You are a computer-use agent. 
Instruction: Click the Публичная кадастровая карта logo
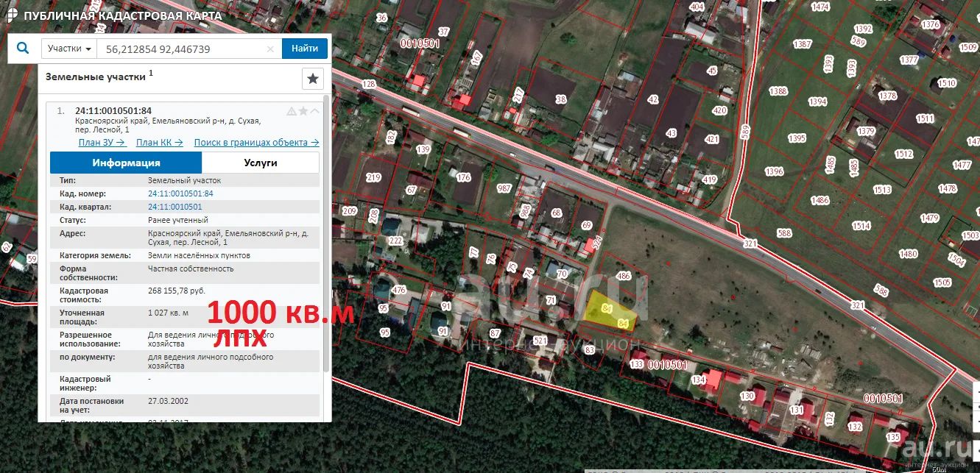[114, 15]
